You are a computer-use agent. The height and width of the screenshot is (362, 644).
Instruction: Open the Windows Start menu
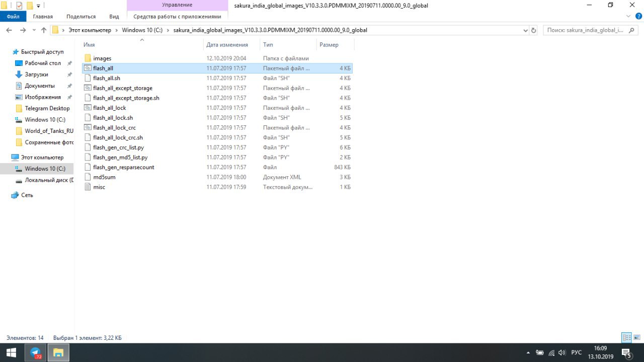click(x=11, y=352)
